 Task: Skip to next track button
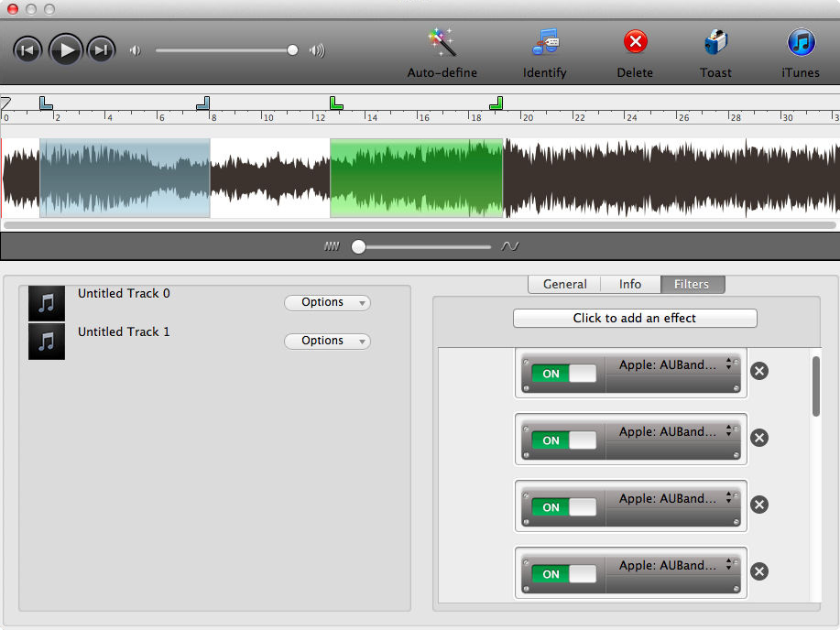coord(102,49)
